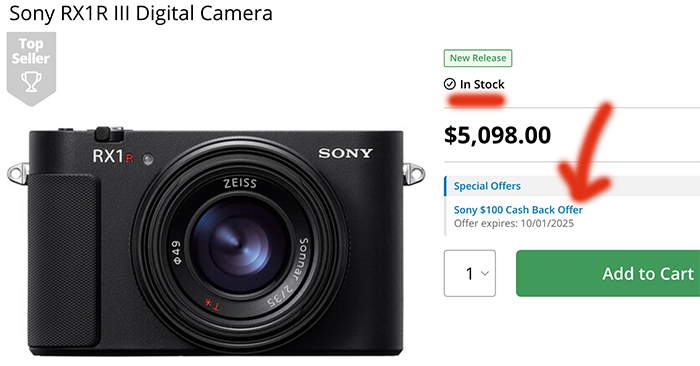
Task: Click the red T* mark on lens ring
Action: pyautogui.click(x=212, y=304)
